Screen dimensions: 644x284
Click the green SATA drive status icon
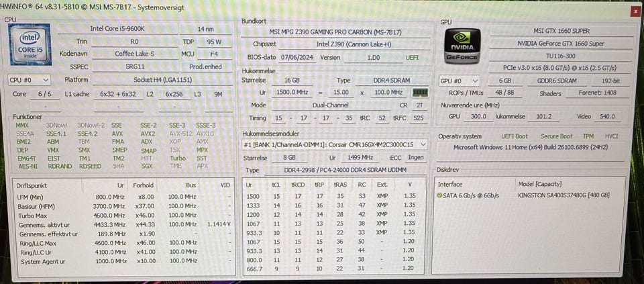tap(439, 195)
